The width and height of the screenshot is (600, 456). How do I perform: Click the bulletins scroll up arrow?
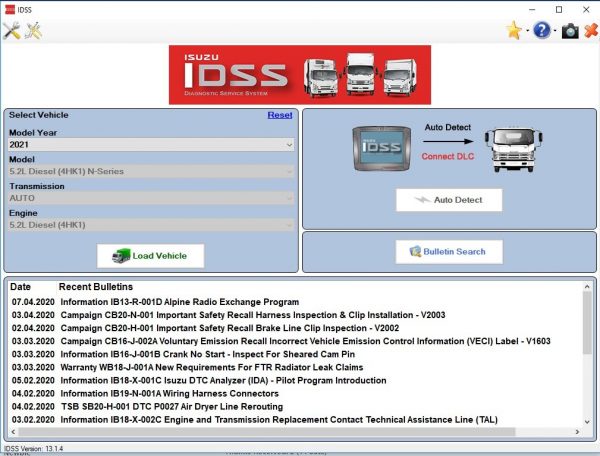coord(587,287)
